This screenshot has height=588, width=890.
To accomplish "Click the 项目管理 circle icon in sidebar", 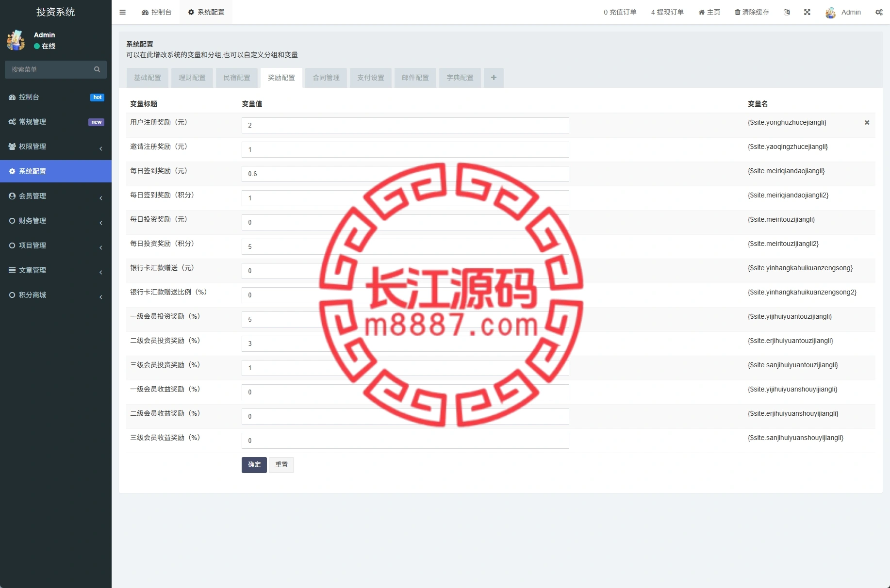I will [x=12, y=245].
